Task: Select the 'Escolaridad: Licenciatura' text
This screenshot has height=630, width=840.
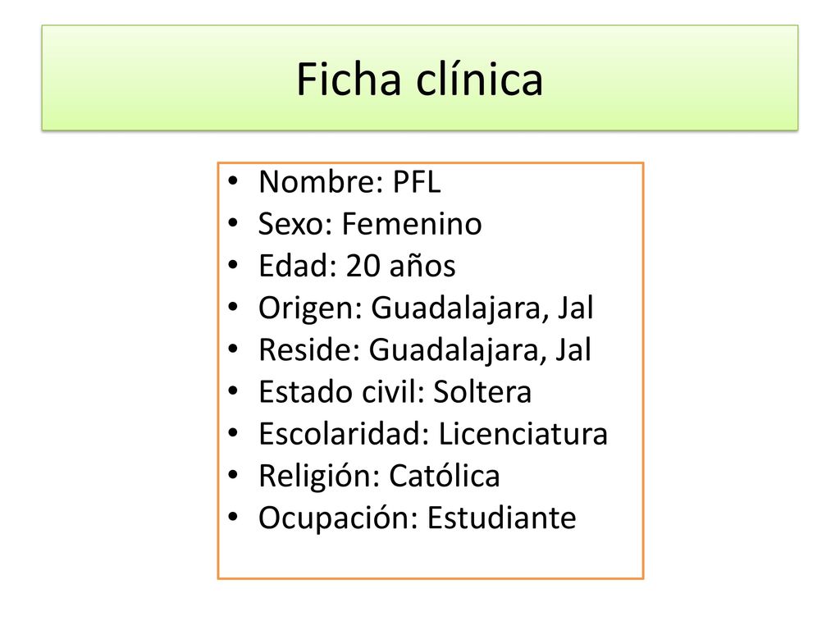Action: click(x=433, y=433)
